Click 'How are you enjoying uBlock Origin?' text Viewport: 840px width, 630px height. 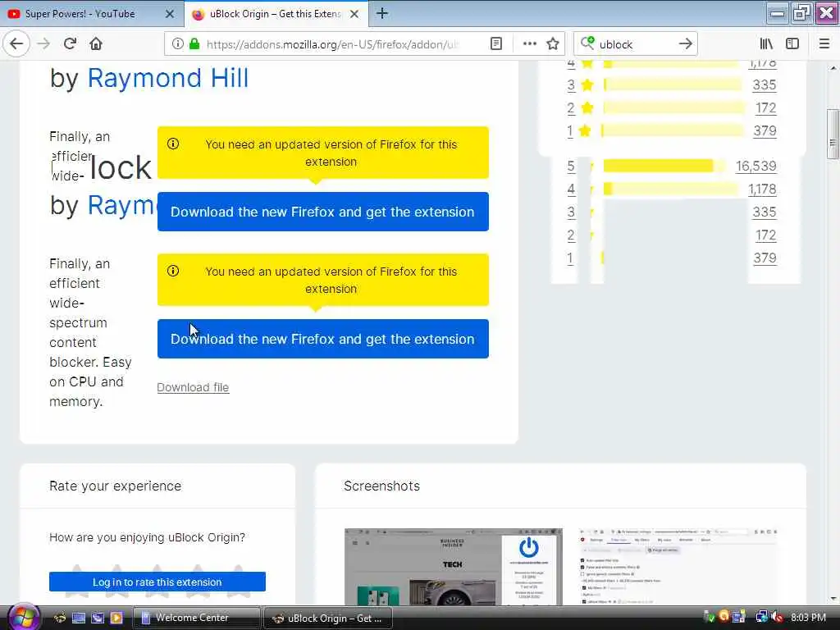tap(148, 537)
